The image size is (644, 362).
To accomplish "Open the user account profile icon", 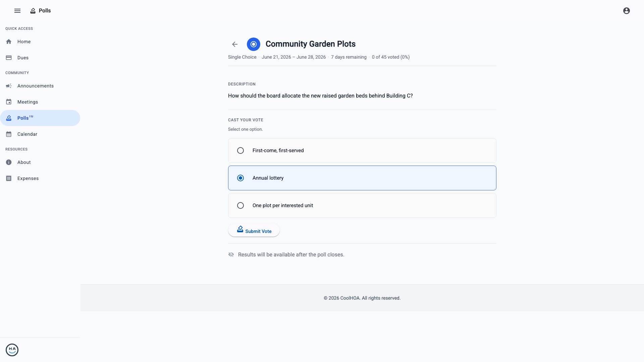I will tap(627, 11).
